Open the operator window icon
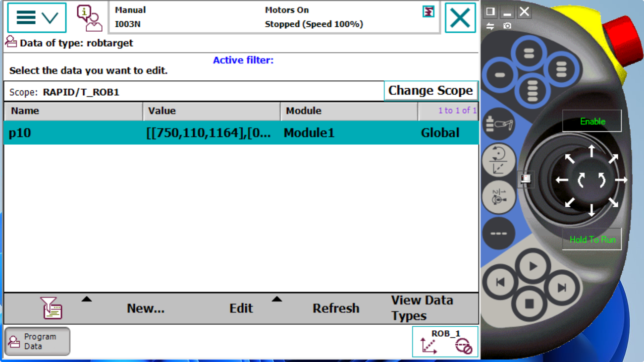Viewport: 644px width, 362px height. (89, 18)
